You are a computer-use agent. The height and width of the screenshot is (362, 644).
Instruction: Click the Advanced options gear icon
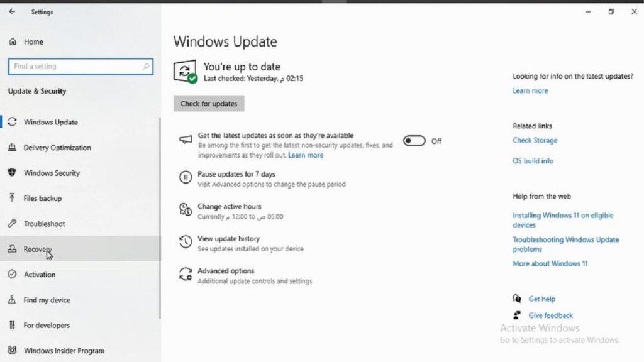tap(186, 275)
